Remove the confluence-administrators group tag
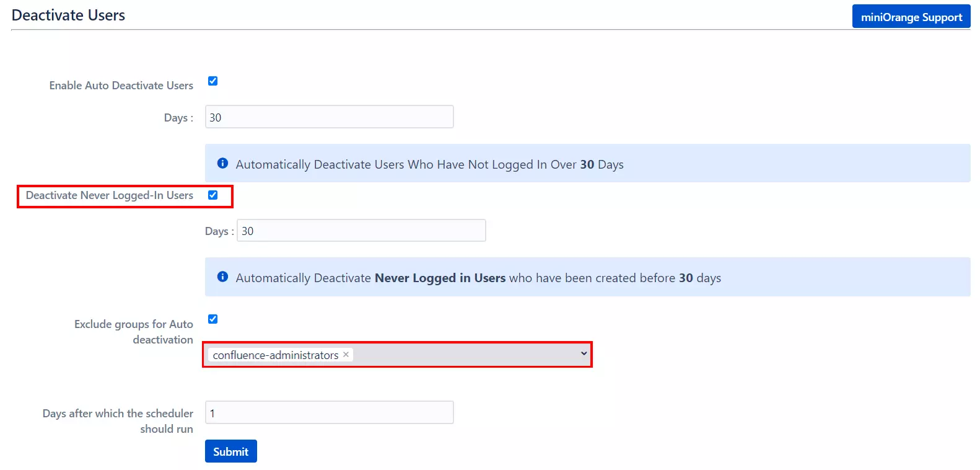 pos(346,354)
